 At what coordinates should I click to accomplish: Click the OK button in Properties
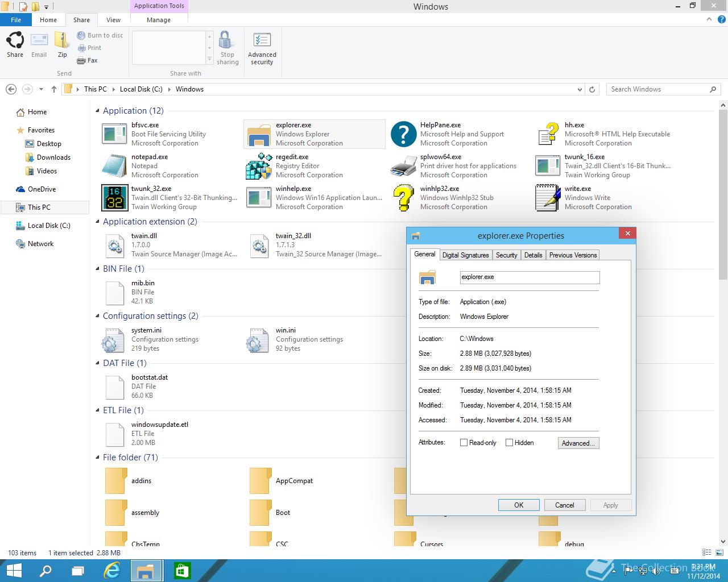point(519,505)
